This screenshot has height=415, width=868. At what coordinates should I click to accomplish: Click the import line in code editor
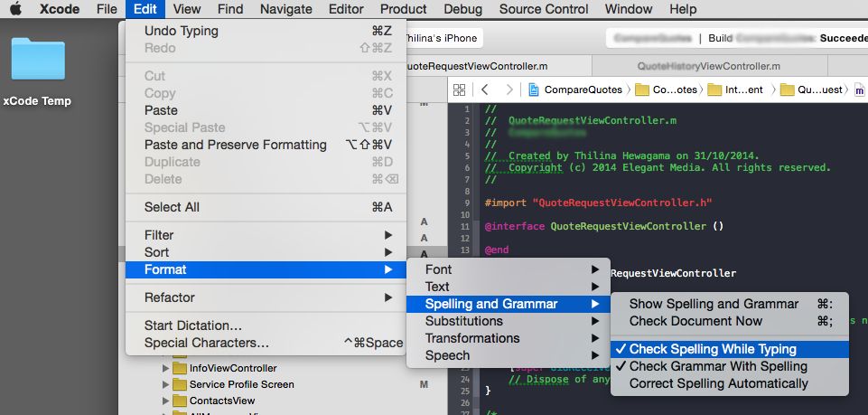[x=598, y=203]
